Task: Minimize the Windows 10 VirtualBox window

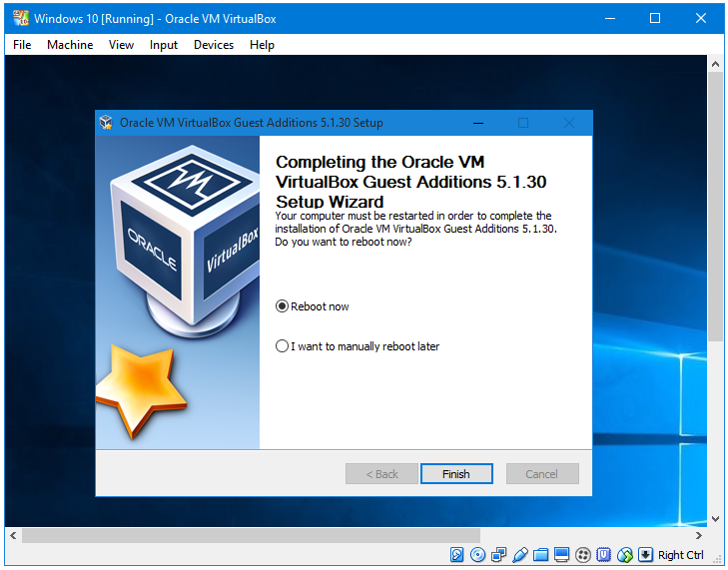Action: pos(610,19)
